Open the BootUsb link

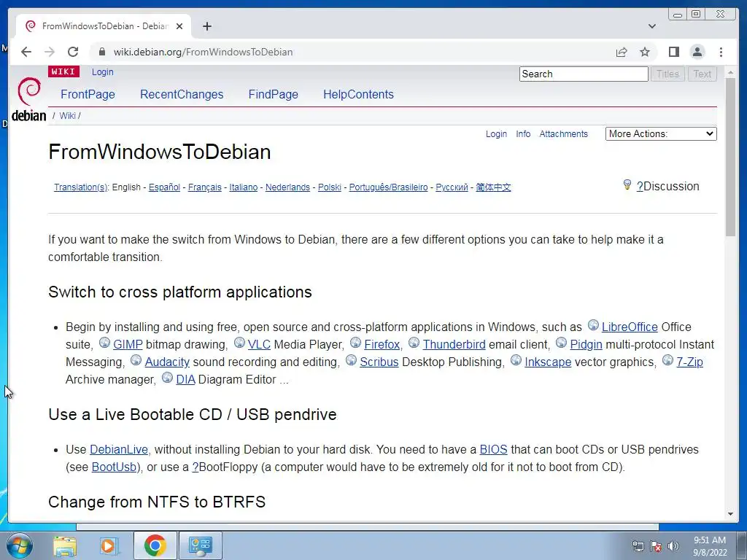pyautogui.click(x=114, y=467)
